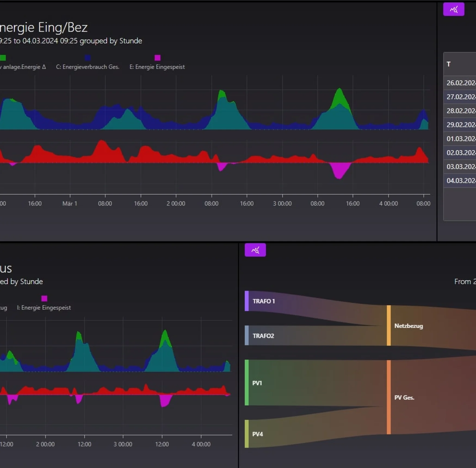The height and width of the screenshot is (468, 476).
Task: Toggle magenta E: Energie Eingespeist legend swatch
Action: tap(157, 58)
